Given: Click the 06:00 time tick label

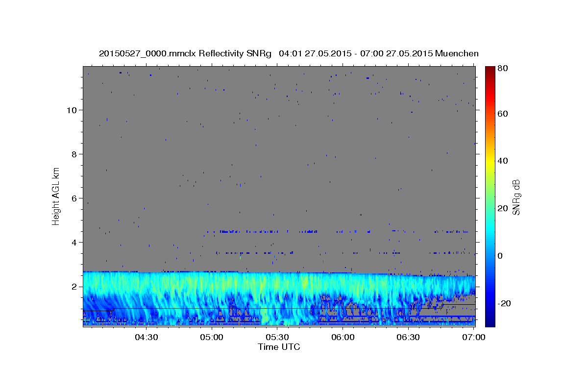Looking at the screenshot, I should pyautogui.click(x=343, y=337).
